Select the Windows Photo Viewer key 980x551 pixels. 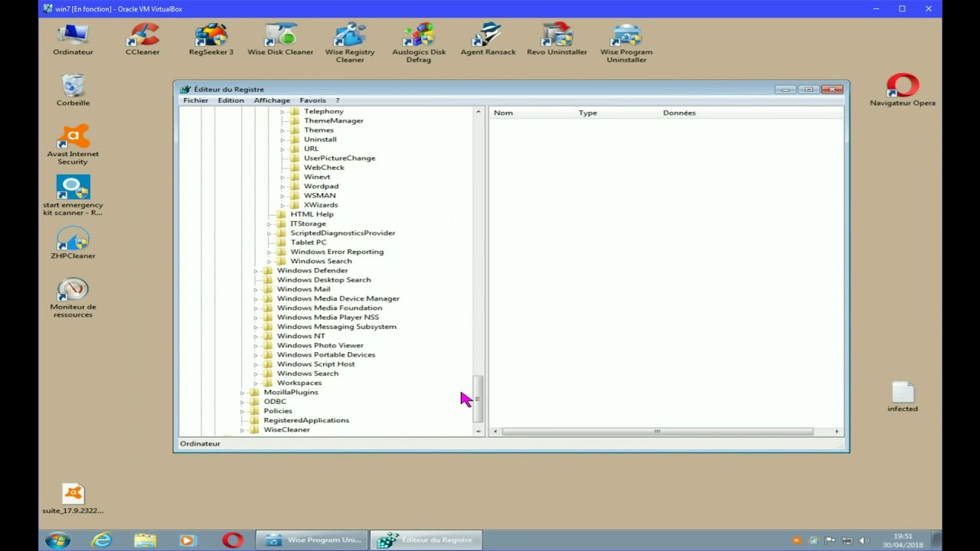[320, 345]
